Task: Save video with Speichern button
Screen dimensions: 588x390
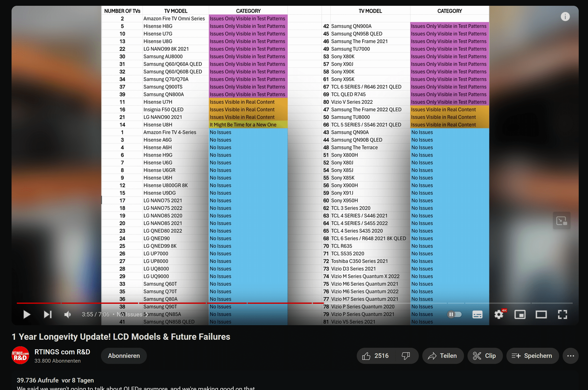Action: tap(532, 356)
